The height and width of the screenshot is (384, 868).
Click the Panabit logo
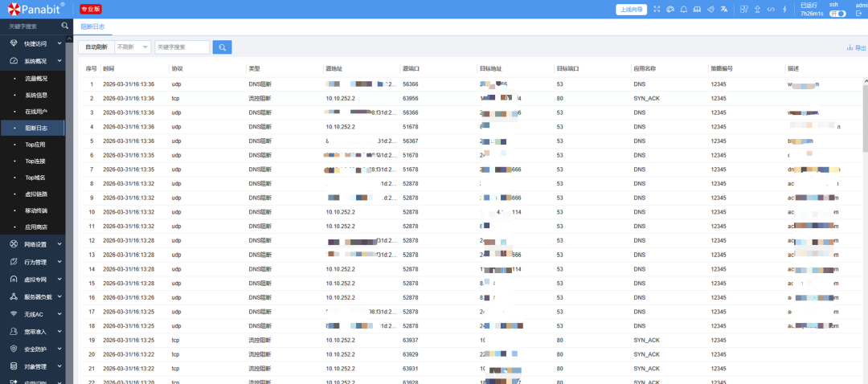coord(36,9)
